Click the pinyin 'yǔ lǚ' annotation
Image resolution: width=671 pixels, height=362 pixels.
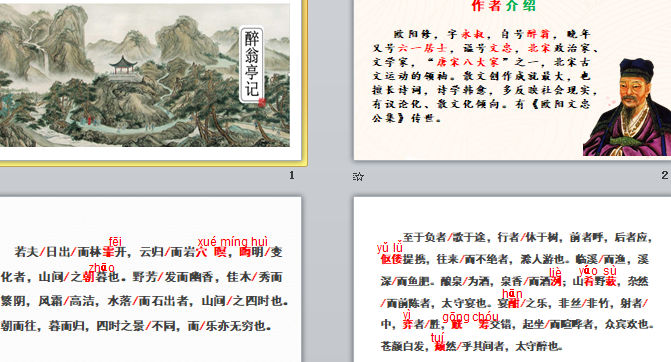pos(389,248)
